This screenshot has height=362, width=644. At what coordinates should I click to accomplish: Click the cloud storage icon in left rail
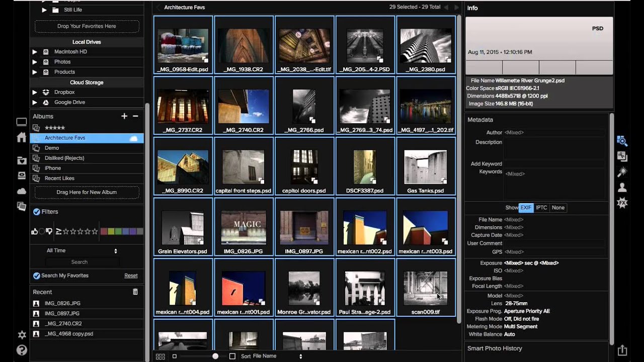pos(22,191)
